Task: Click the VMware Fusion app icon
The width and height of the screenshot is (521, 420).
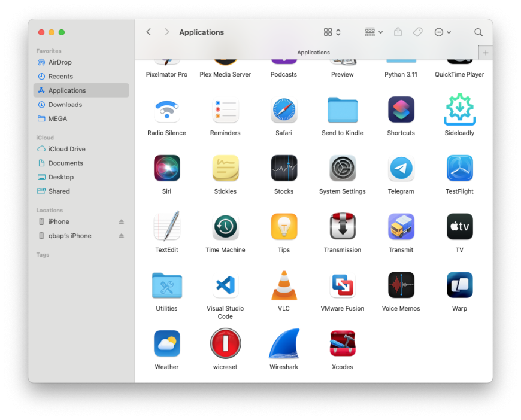Action: (342, 285)
